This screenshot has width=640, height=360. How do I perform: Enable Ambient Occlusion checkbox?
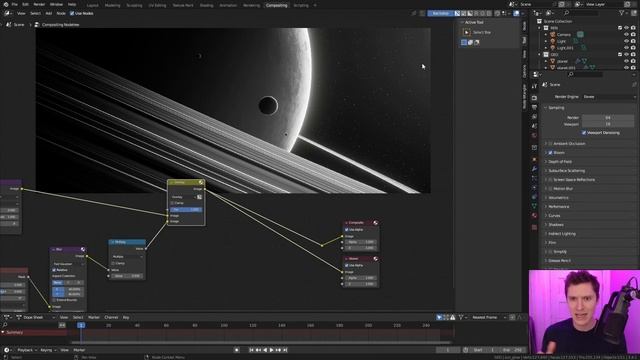coord(550,144)
